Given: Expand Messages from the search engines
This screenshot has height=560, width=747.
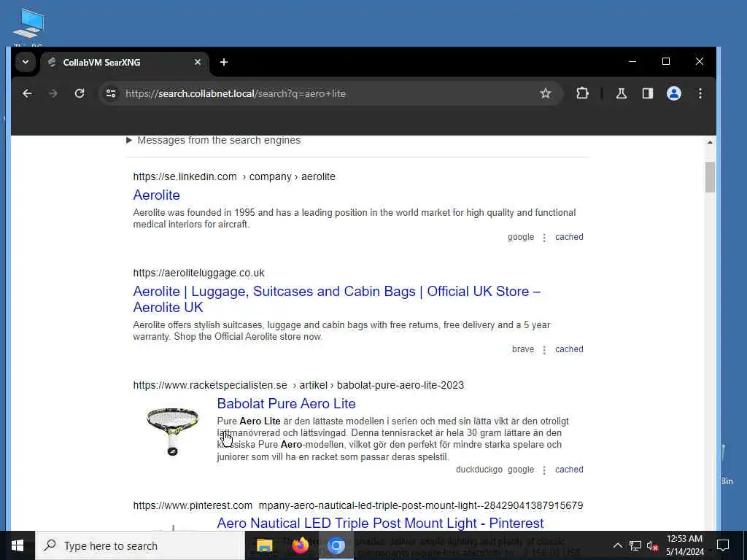Looking at the screenshot, I should click(x=214, y=140).
